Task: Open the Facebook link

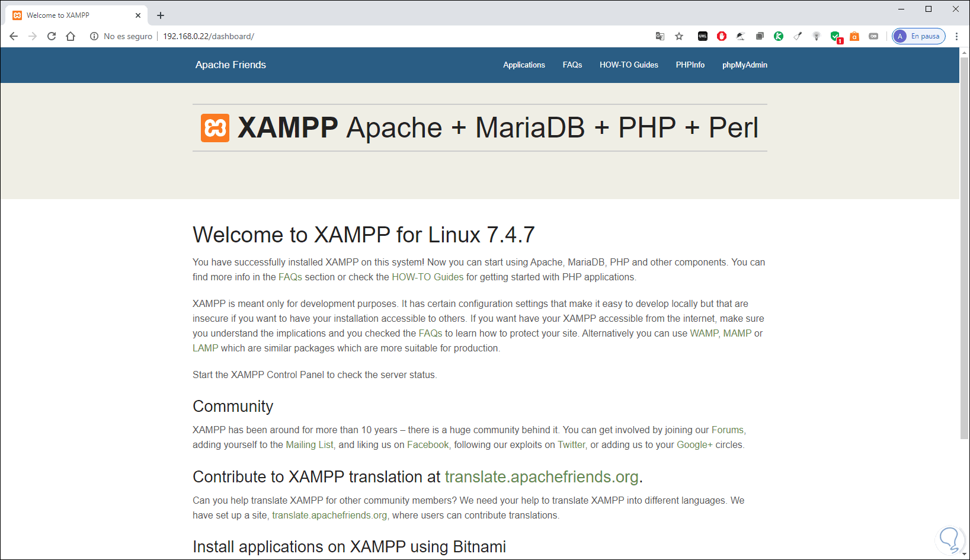Action: [428, 444]
